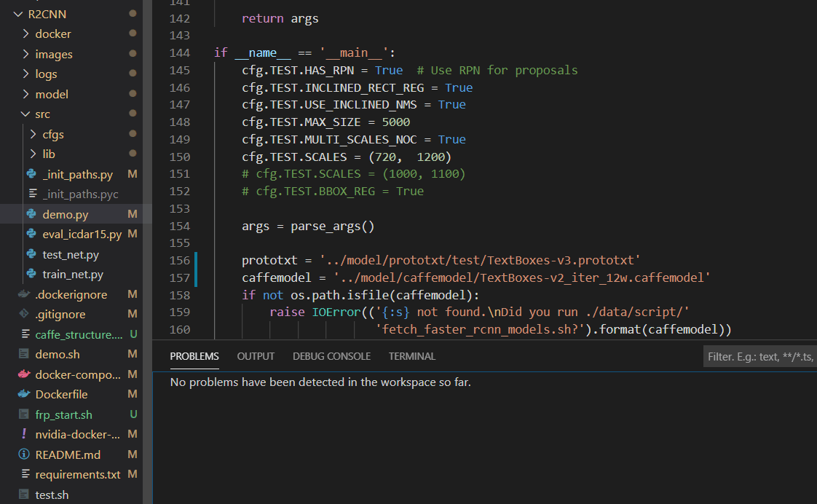Open eval_icdar15.py from the explorer
Viewport: 817px width, 504px height.
click(x=82, y=234)
